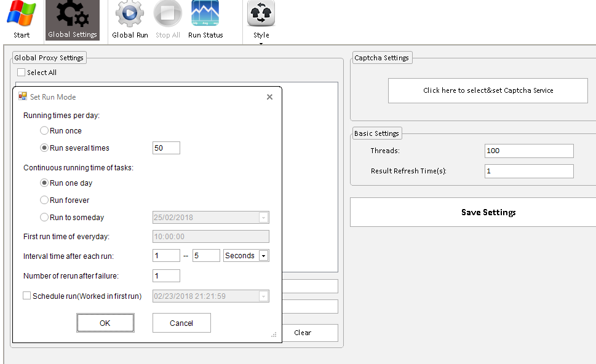Tick the Select All proxy checkbox
Viewport: 596px width, 364px height.
pos(22,73)
